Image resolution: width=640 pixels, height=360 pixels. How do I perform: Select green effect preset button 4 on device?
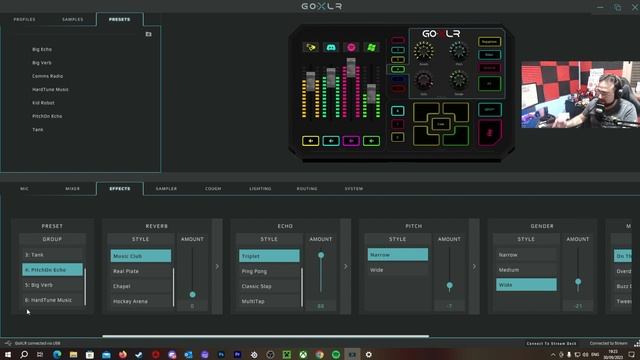[398, 69]
